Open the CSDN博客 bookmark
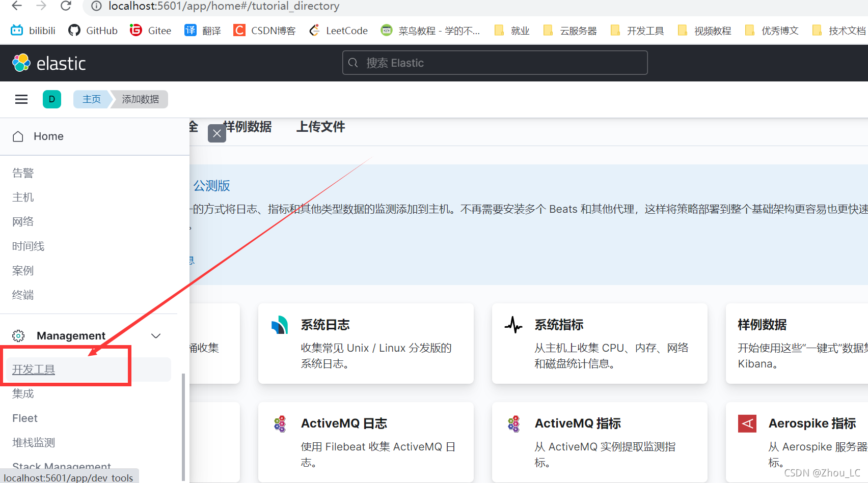Screen dimensions: 868x483 [264, 31]
